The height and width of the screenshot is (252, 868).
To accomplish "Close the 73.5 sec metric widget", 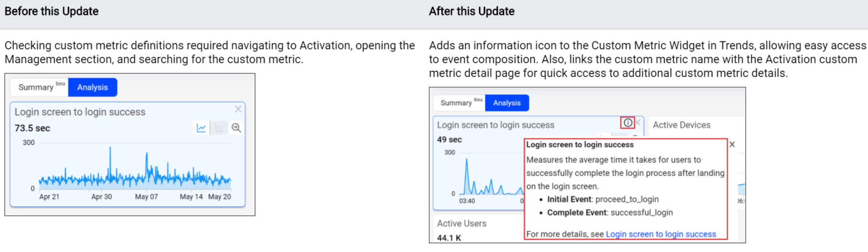I will pyautogui.click(x=238, y=110).
